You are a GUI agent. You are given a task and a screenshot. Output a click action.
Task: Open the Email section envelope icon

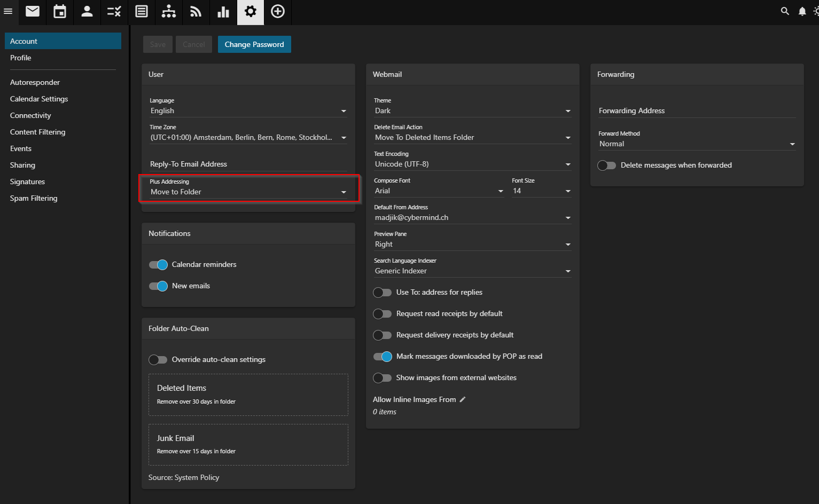click(x=33, y=12)
